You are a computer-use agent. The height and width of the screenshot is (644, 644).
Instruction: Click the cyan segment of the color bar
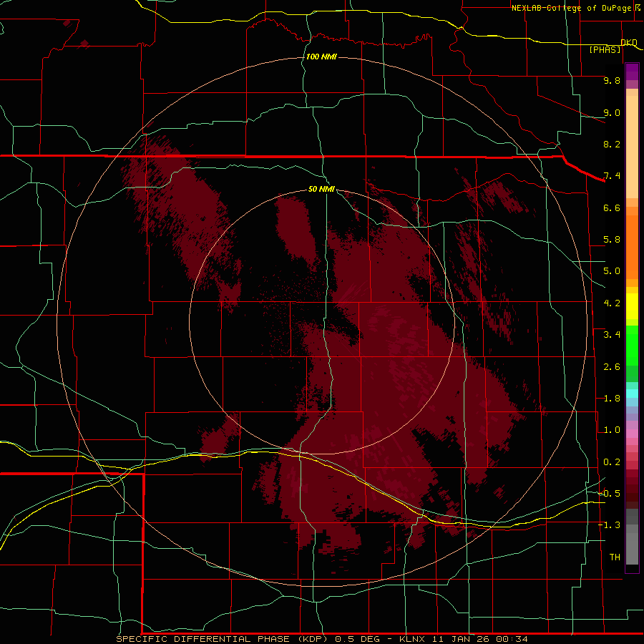click(632, 394)
